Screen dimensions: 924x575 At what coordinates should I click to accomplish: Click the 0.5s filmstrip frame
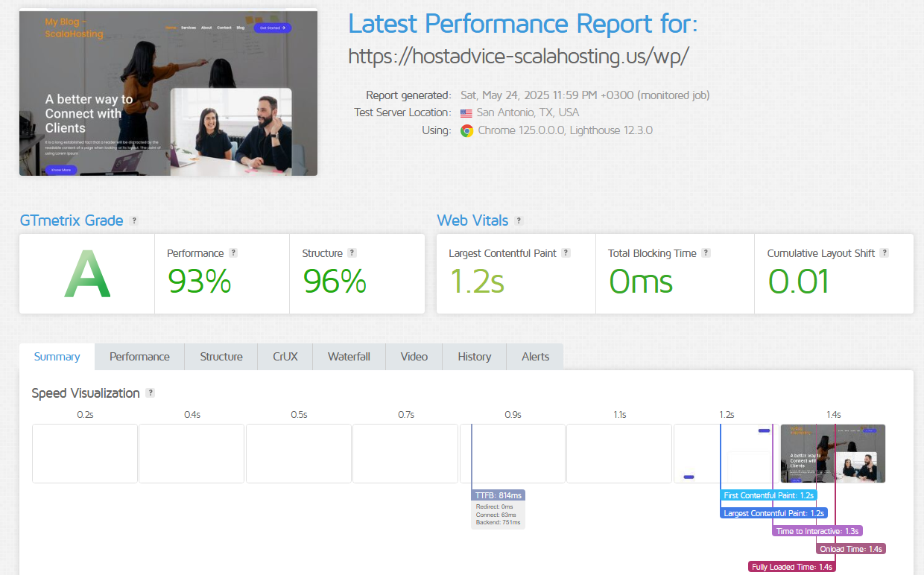(x=299, y=454)
